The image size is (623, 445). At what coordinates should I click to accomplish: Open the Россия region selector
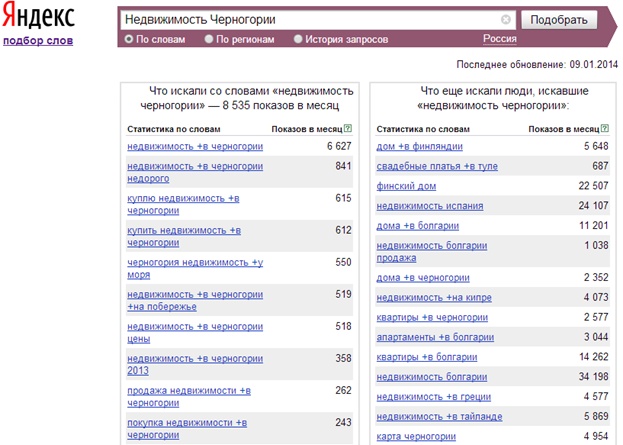[x=500, y=39]
